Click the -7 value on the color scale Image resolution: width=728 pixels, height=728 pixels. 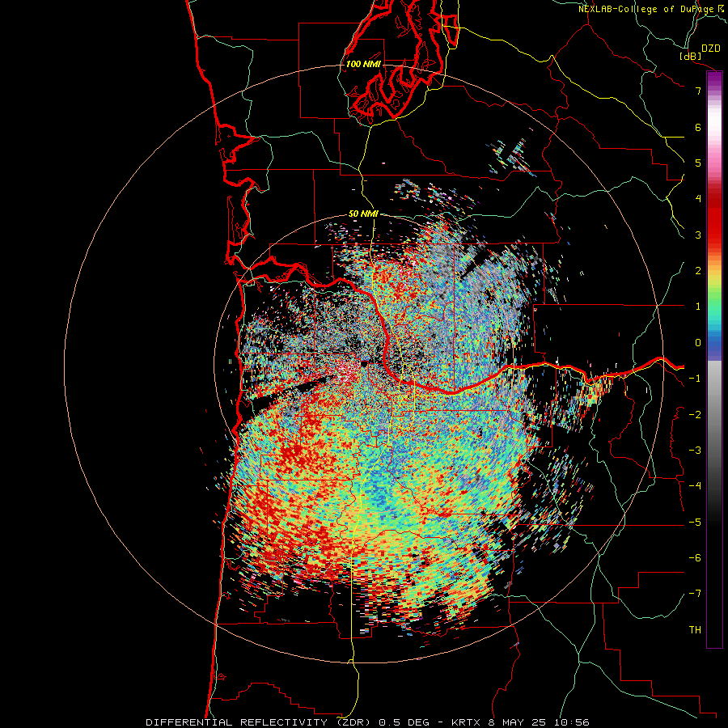695,594
